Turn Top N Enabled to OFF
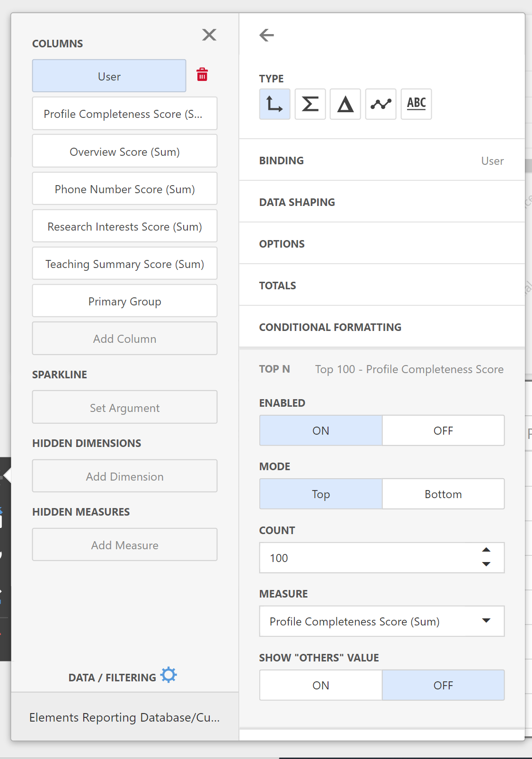The width and height of the screenshot is (532, 759). [443, 431]
